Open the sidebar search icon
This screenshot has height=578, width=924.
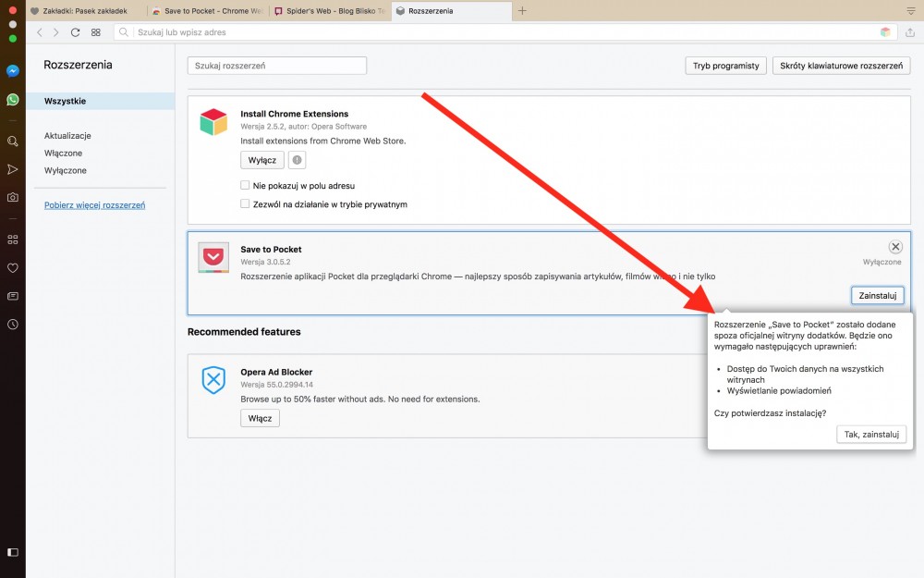tap(12, 141)
